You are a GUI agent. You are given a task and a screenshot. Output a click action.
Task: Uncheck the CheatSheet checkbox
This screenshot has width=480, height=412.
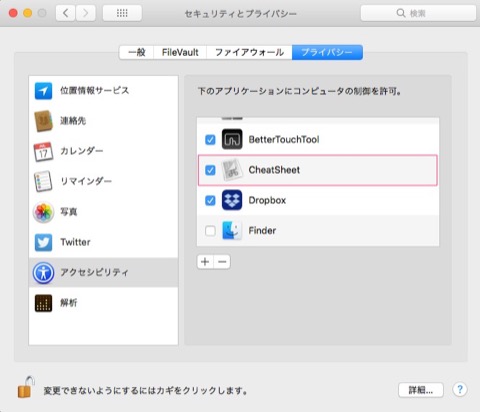click(x=210, y=170)
